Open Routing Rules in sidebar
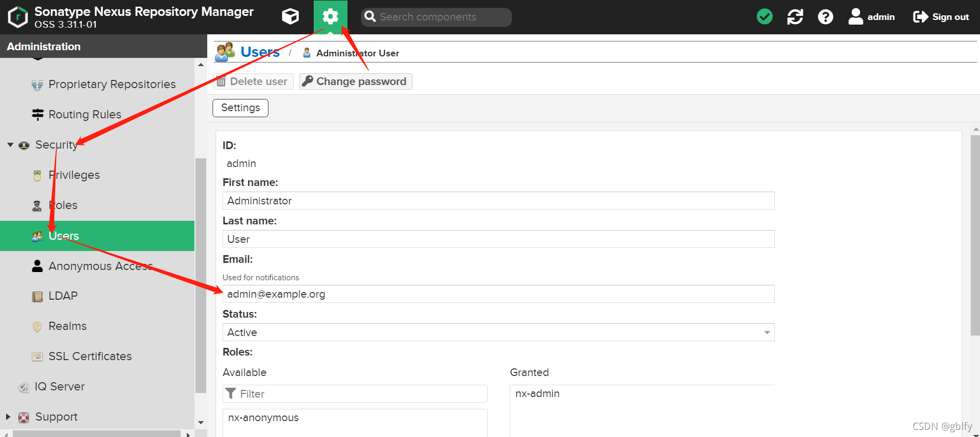980x437 pixels. [85, 114]
